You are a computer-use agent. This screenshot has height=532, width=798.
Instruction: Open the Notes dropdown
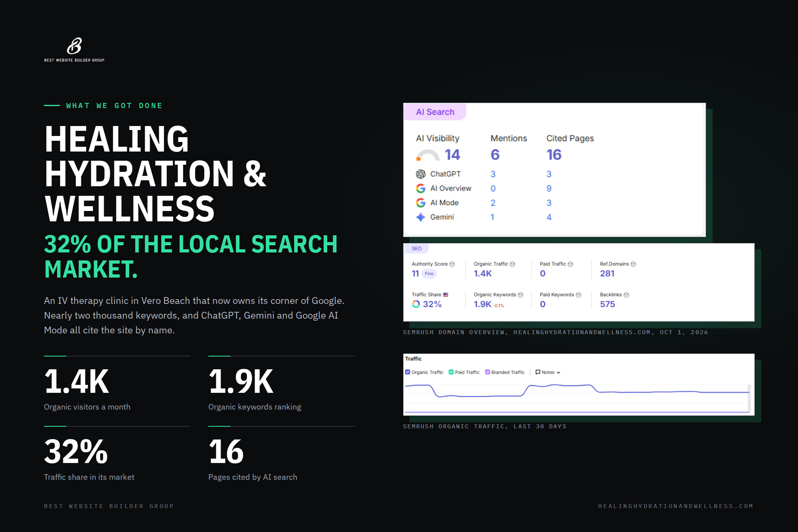tap(548, 372)
